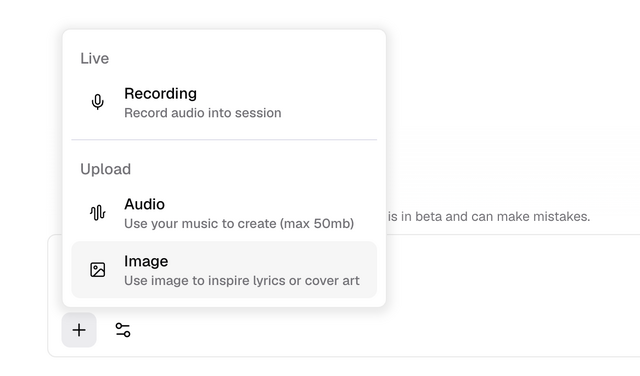Pick the Image upload option
This screenshot has height=376, width=640.
click(x=224, y=269)
